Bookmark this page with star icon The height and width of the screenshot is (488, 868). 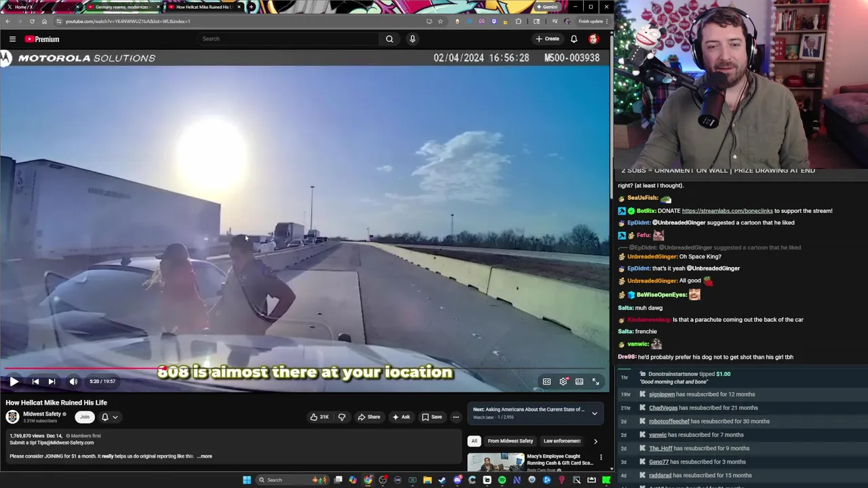tap(440, 21)
